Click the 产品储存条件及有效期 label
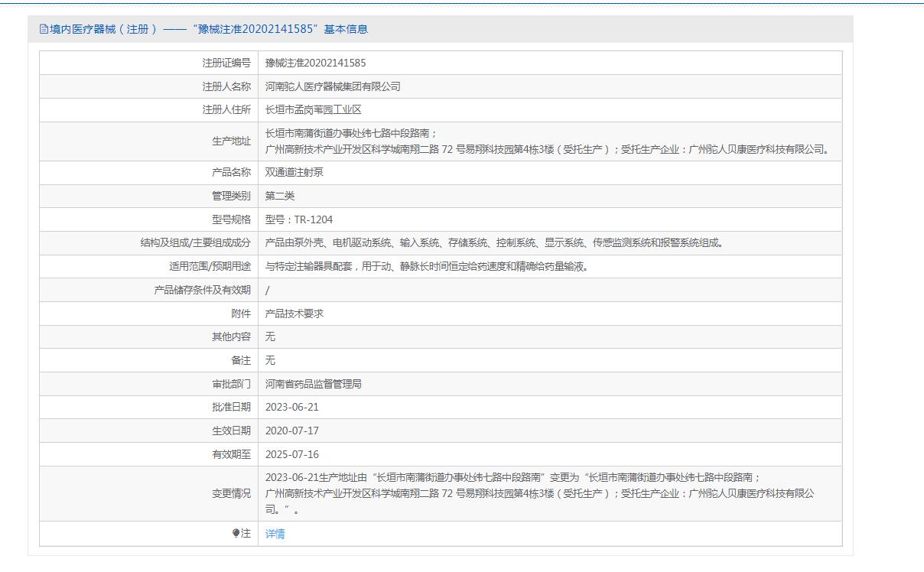 pyautogui.click(x=202, y=291)
